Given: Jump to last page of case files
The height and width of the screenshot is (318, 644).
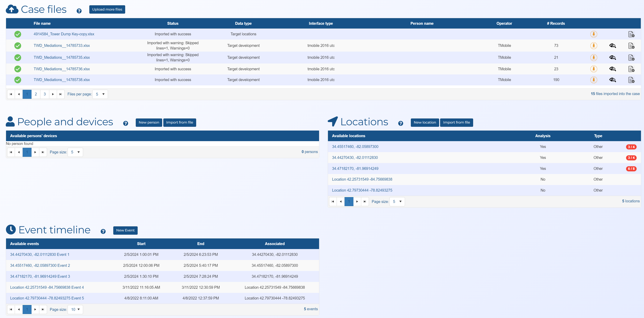Looking at the screenshot, I should 60,94.
